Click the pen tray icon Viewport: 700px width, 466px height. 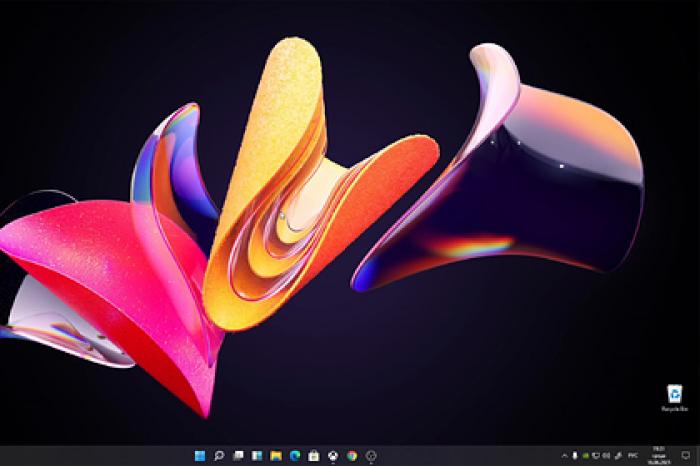coord(618,456)
